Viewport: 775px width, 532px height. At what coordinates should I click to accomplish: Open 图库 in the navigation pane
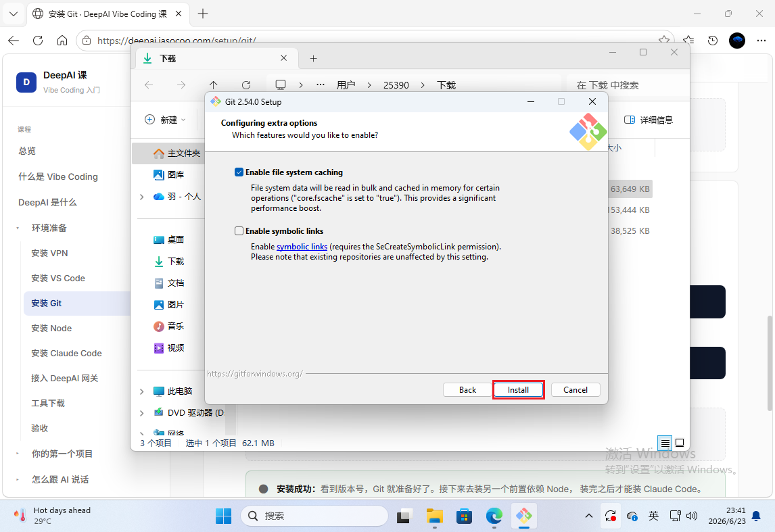coord(168,174)
